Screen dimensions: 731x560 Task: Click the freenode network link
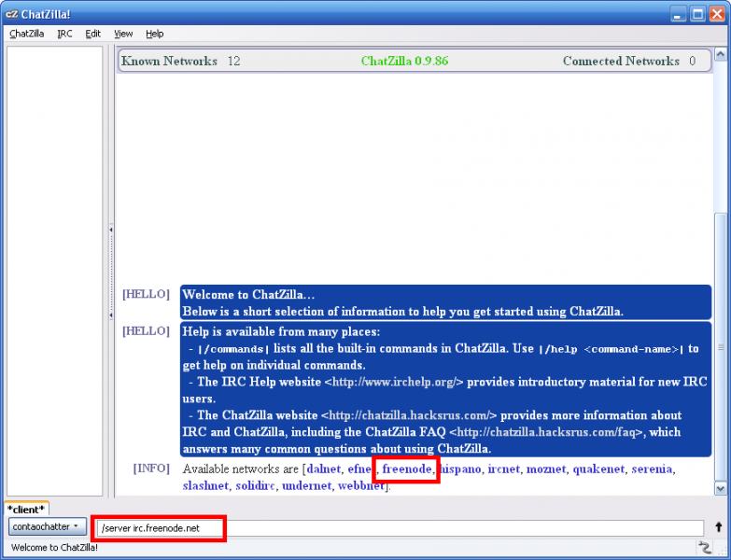408,469
